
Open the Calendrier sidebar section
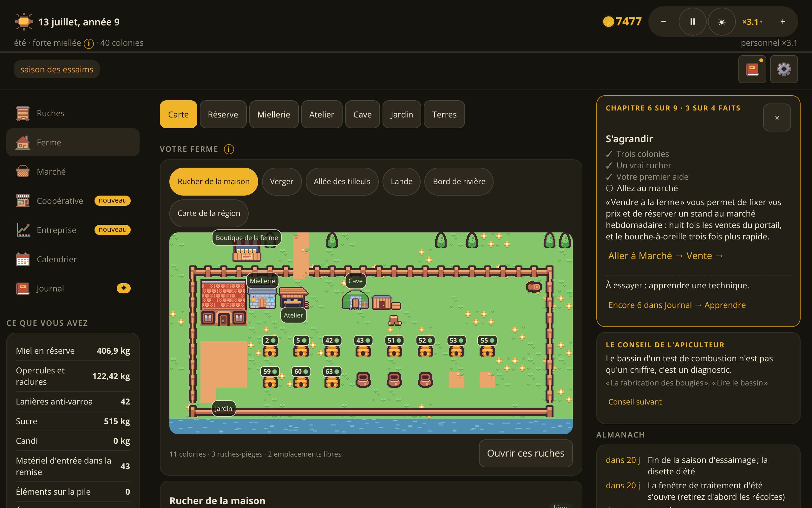coord(73,259)
